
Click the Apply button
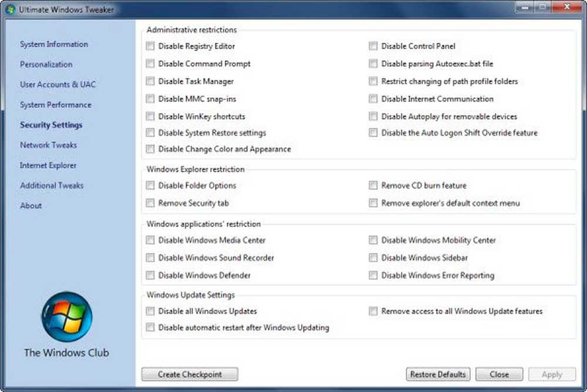tap(552, 374)
